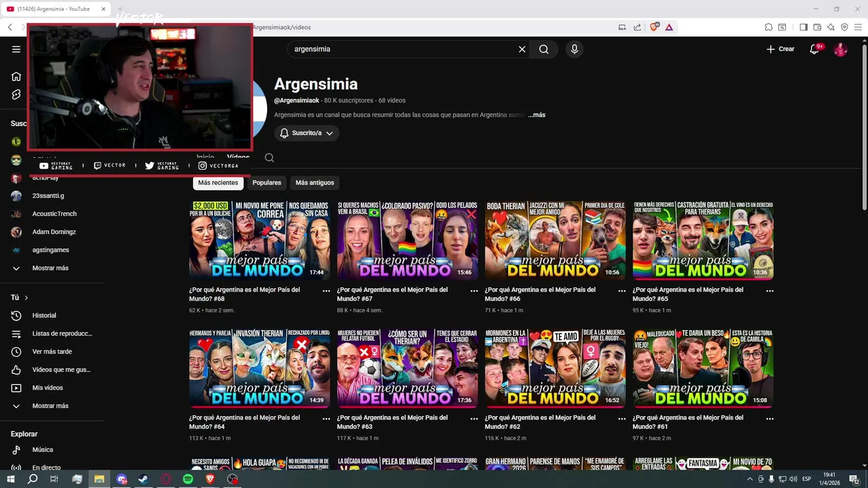
Task: Open Brave Leo AI sparkle icon
Action: [831, 27]
